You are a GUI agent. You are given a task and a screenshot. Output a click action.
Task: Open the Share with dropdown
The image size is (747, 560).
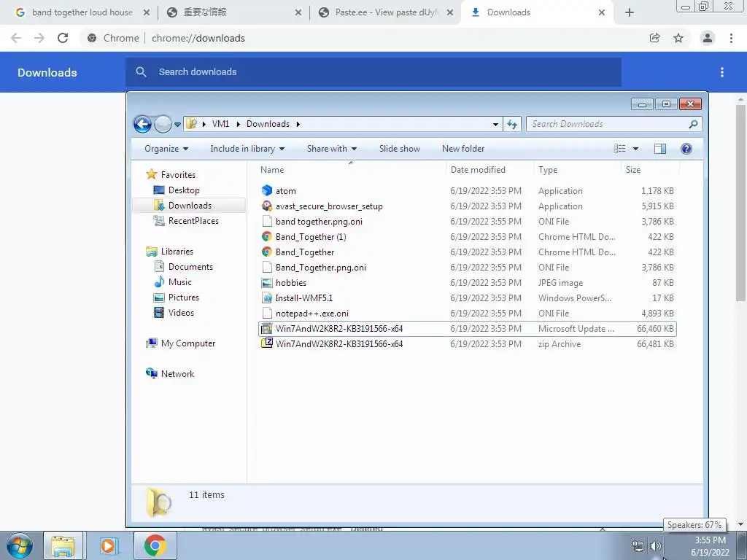(x=332, y=149)
